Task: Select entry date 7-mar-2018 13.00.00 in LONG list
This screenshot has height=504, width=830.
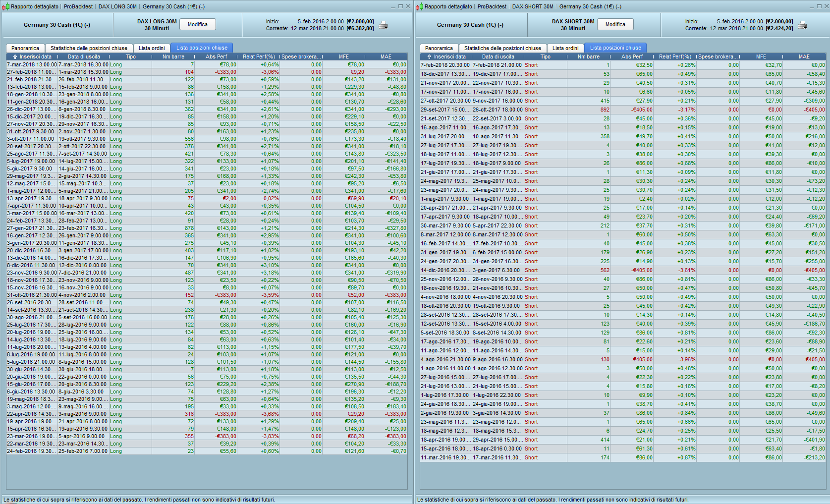Action: [x=32, y=64]
